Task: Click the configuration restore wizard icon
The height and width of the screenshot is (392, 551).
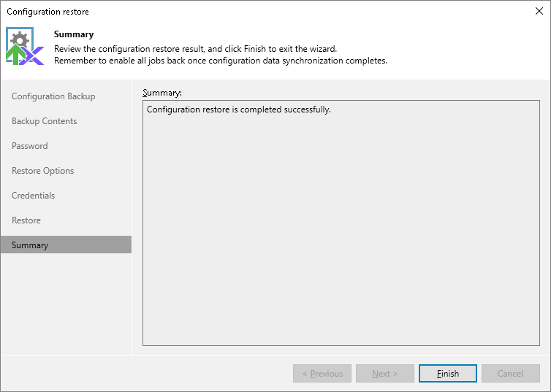Action: coord(25,47)
